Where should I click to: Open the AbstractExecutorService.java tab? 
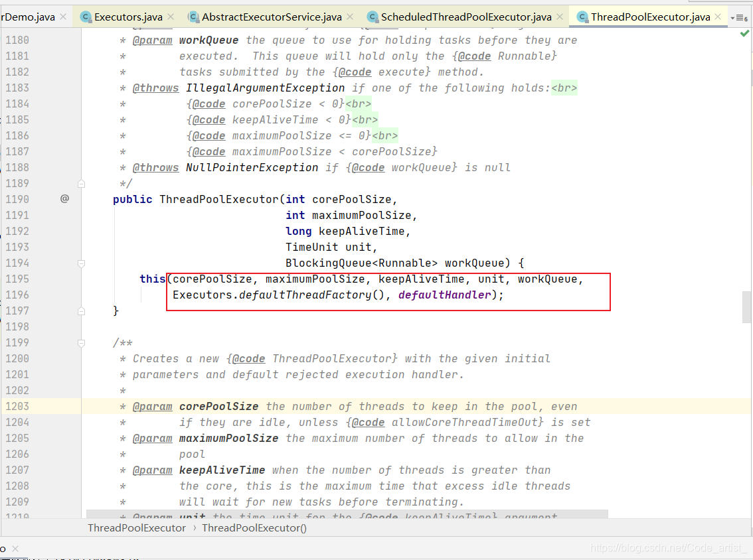272,17
